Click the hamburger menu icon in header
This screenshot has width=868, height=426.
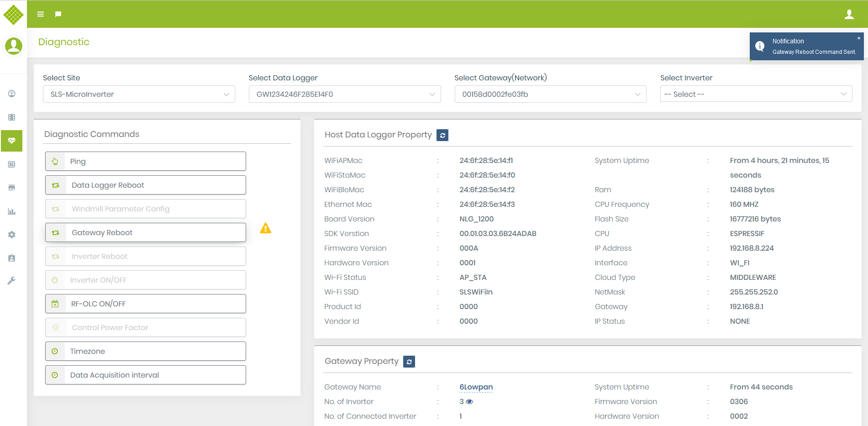41,14
